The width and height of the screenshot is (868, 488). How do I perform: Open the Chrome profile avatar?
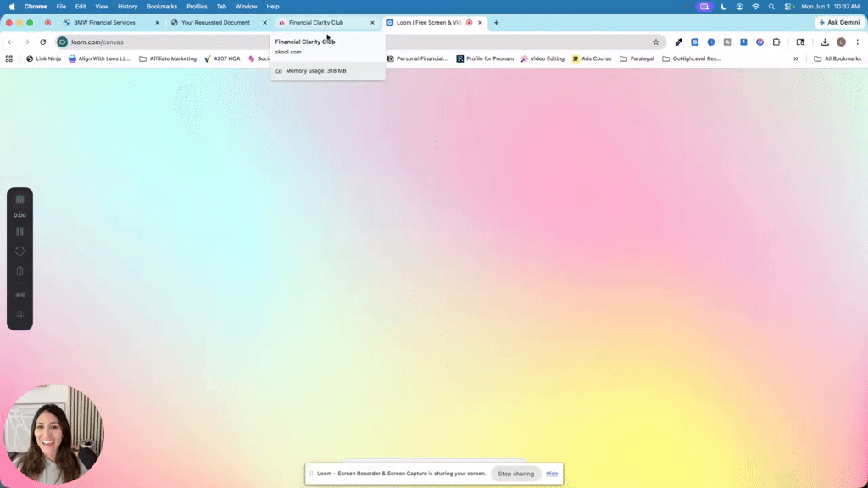coord(842,42)
